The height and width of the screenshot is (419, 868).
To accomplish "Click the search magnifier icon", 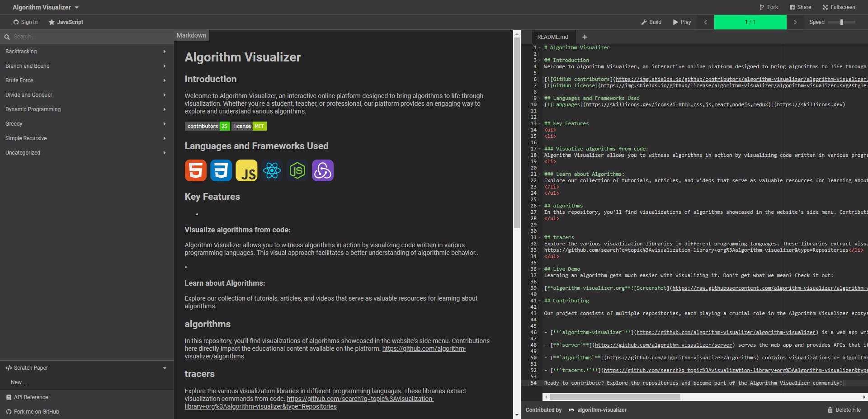I will pos(7,37).
